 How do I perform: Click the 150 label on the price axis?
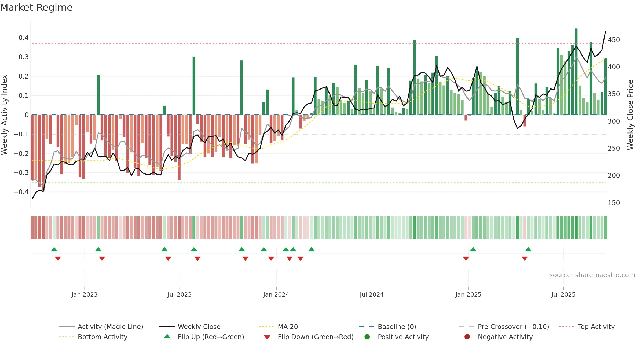[614, 203]
